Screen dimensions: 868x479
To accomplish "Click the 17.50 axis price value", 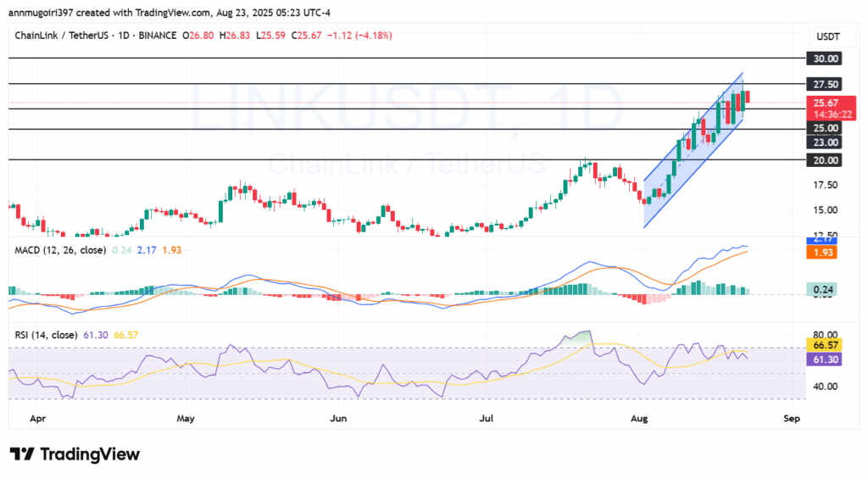I will point(825,185).
